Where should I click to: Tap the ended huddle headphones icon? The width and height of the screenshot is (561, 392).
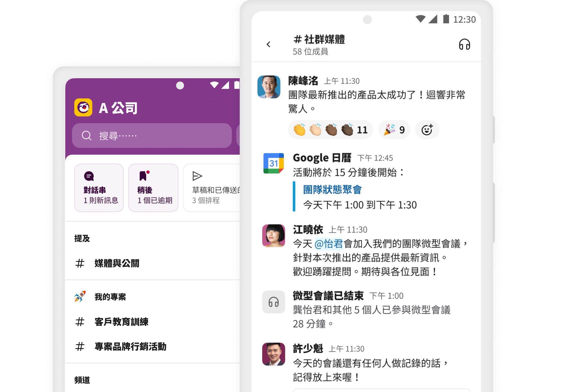[x=273, y=302]
